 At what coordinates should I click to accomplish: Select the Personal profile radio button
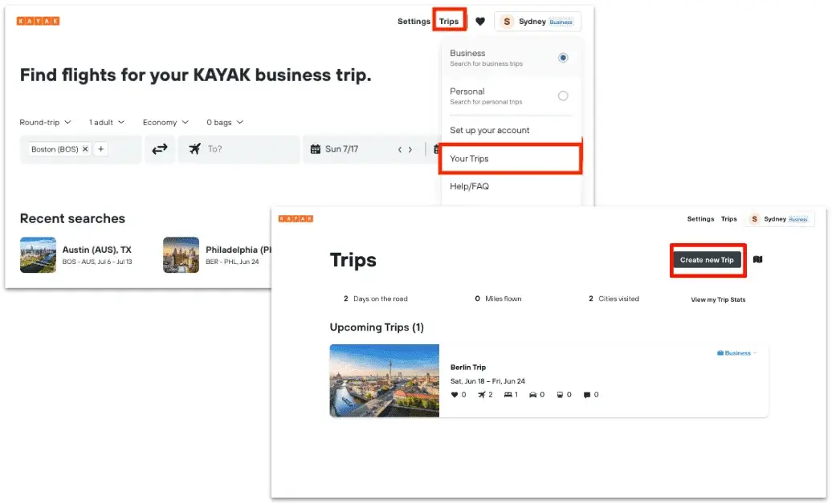tap(563, 96)
